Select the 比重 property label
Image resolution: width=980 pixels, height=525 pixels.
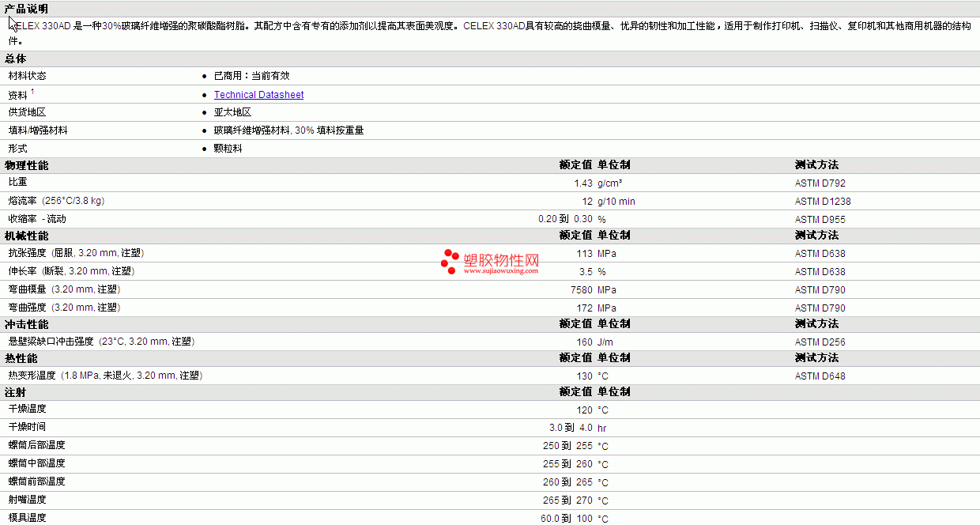point(17,183)
